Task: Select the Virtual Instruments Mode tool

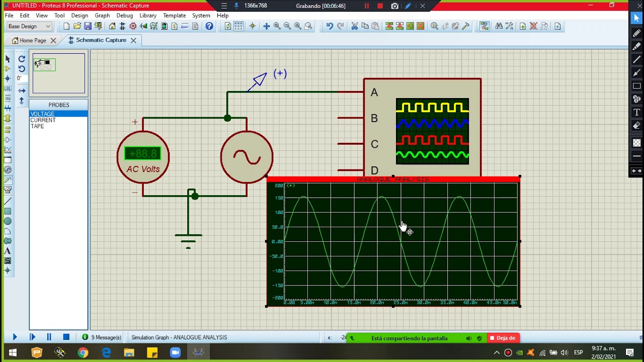Action: pyautogui.click(x=8, y=190)
